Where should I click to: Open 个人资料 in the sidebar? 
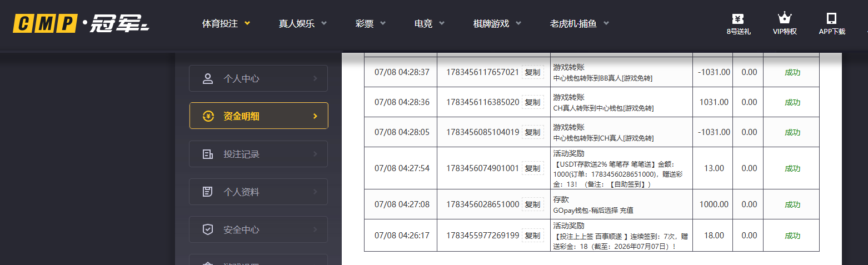(258, 192)
